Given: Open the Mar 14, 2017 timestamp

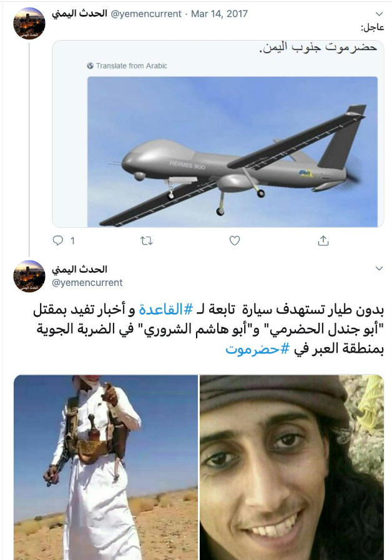Looking at the screenshot, I should click(x=219, y=14).
